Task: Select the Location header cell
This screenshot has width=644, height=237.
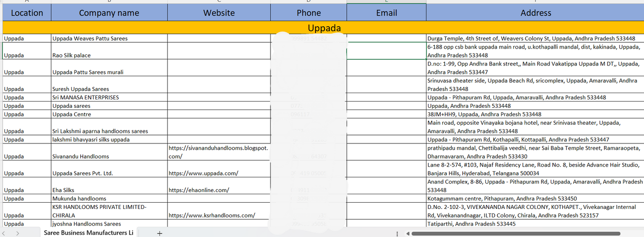Action: coord(27,13)
